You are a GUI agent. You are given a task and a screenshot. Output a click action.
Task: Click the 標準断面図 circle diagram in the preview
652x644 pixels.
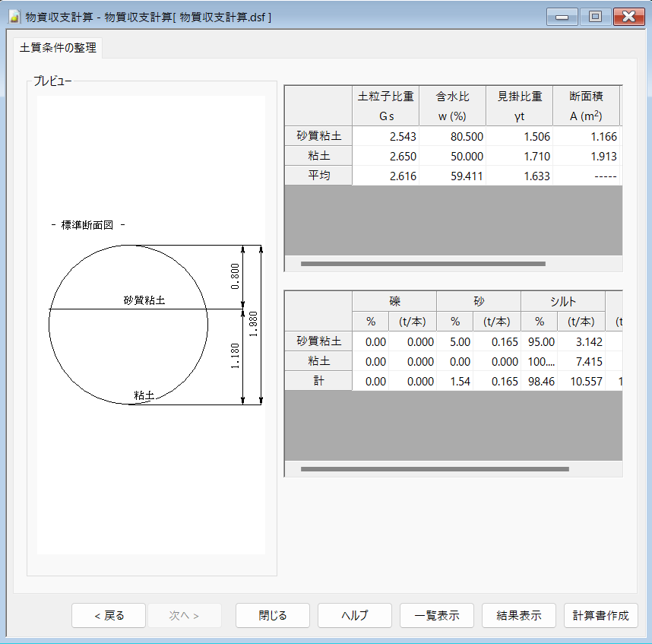click(x=128, y=325)
